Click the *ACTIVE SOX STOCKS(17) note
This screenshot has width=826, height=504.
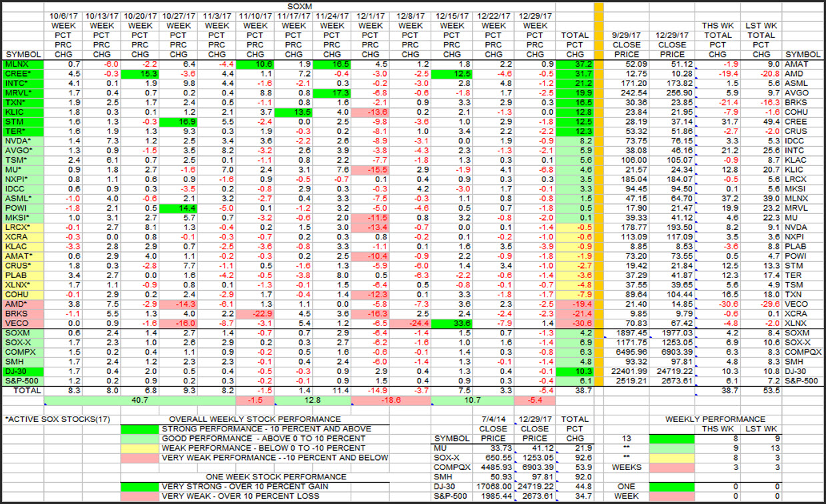click(x=57, y=419)
